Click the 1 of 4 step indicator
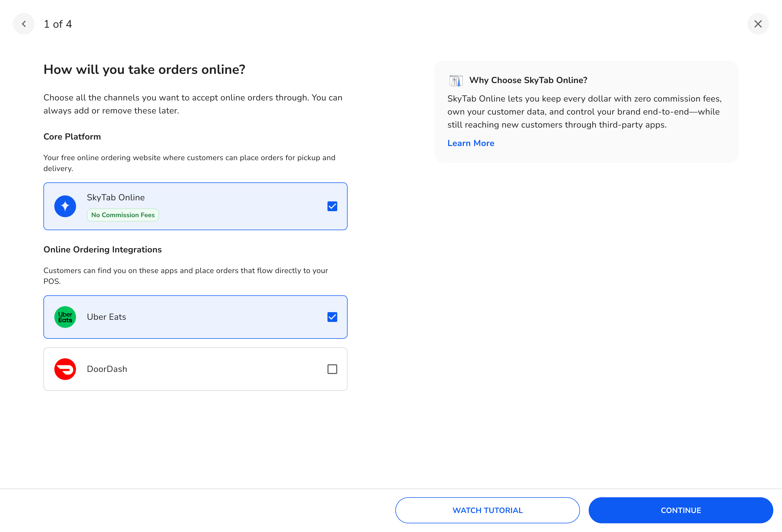The width and height of the screenshot is (782, 532). 58,24
